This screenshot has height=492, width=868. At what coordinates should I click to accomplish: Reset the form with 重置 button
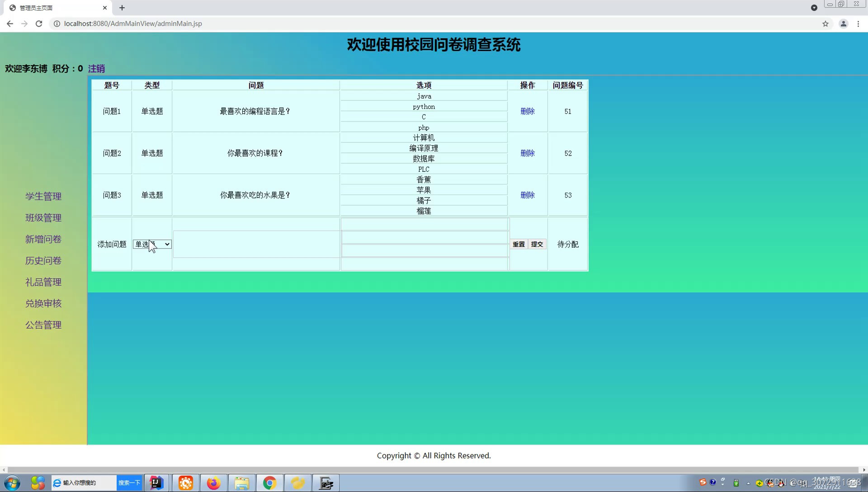pyautogui.click(x=519, y=244)
